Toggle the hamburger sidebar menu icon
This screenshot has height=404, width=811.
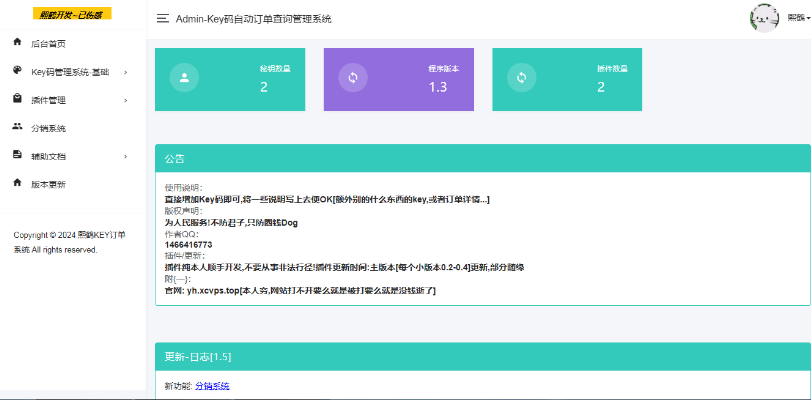pos(163,19)
